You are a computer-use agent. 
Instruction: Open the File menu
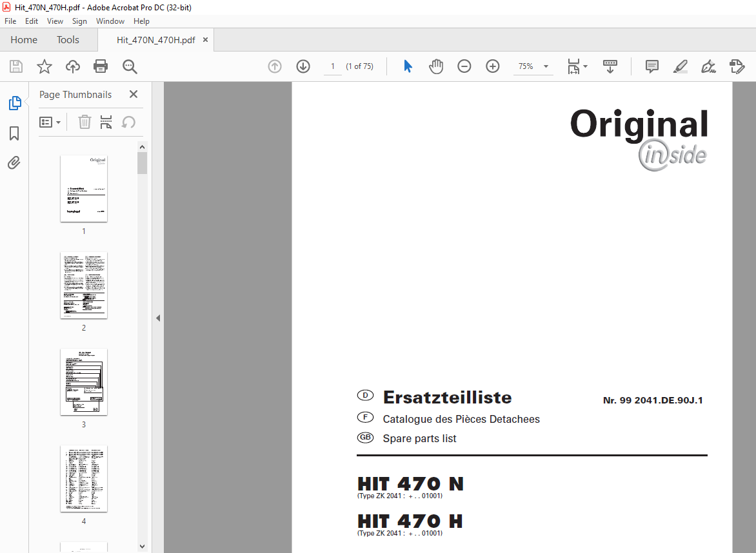10,21
